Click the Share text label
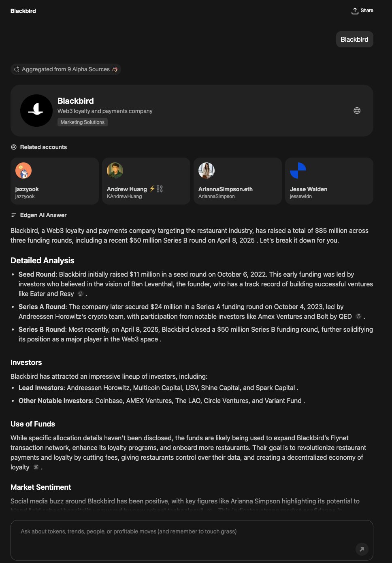 [367, 11]
